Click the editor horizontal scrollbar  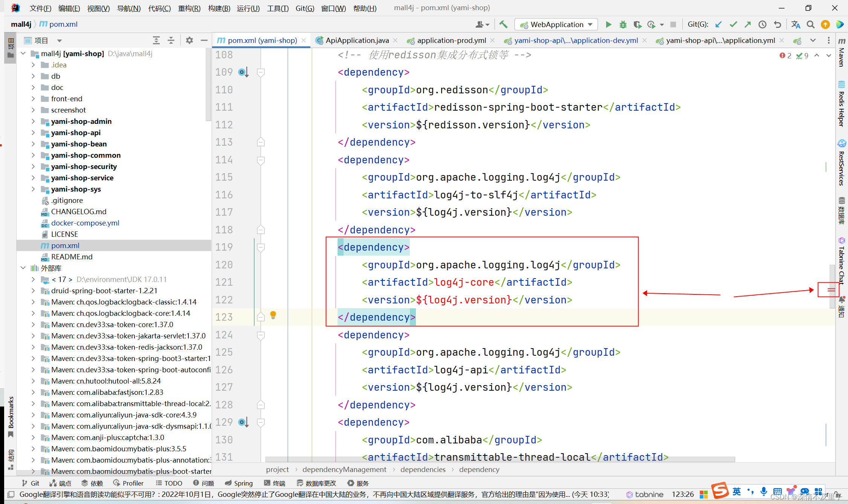(500, 459)
